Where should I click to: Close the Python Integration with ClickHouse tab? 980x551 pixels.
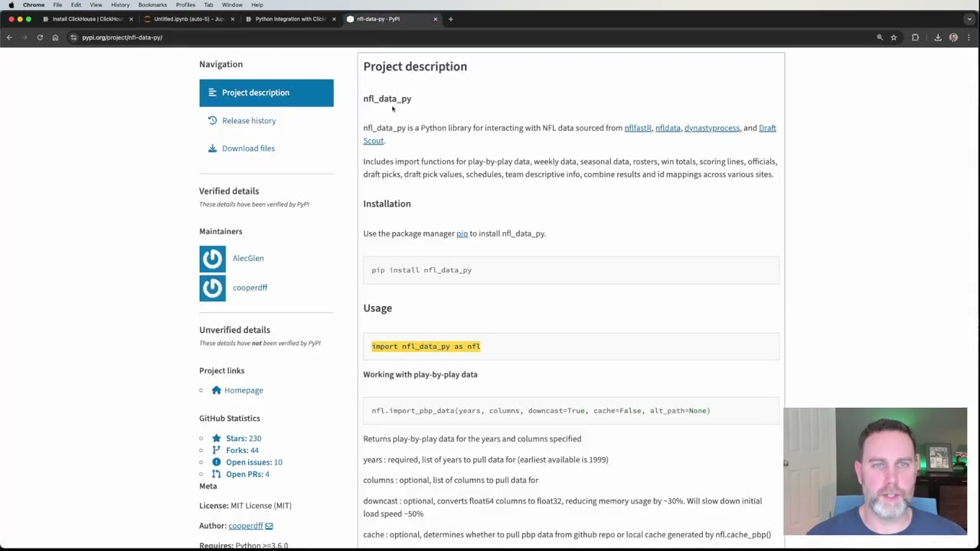tap(334, 19)
